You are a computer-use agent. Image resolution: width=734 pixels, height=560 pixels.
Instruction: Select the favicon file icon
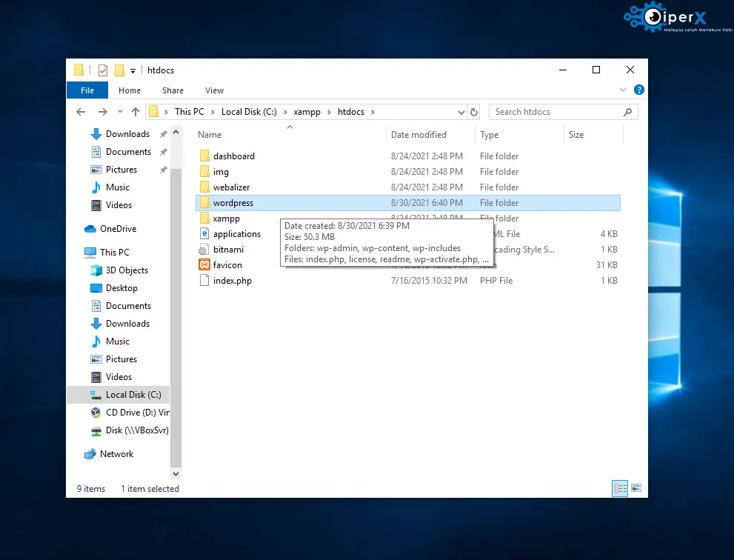(204, 265)
